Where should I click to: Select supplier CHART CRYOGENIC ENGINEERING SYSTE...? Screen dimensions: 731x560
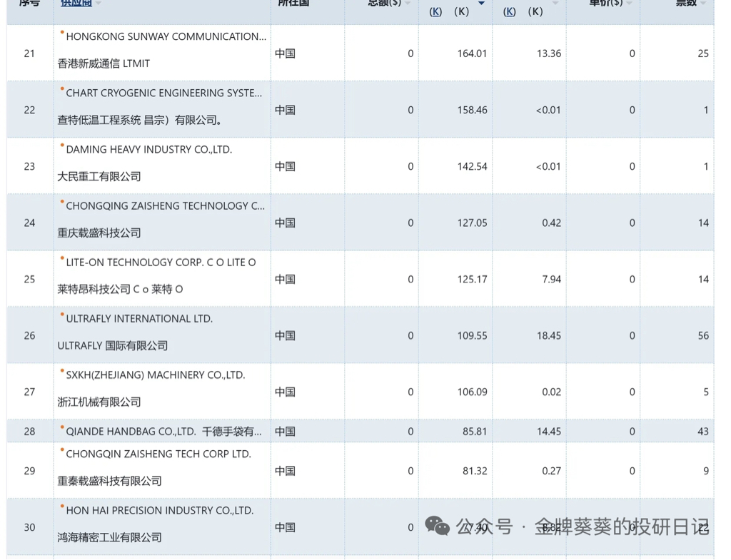click(164, 93)
